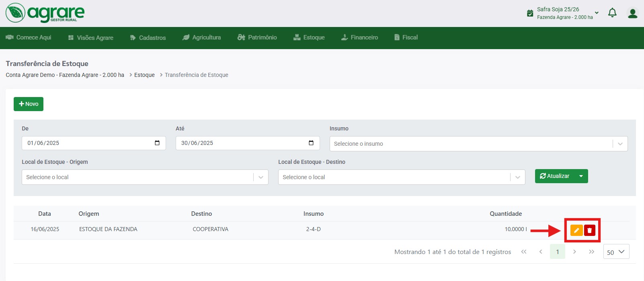Open the De date calendar picker icon
This screenshot has height=281, width=644.
click(157, 143)
